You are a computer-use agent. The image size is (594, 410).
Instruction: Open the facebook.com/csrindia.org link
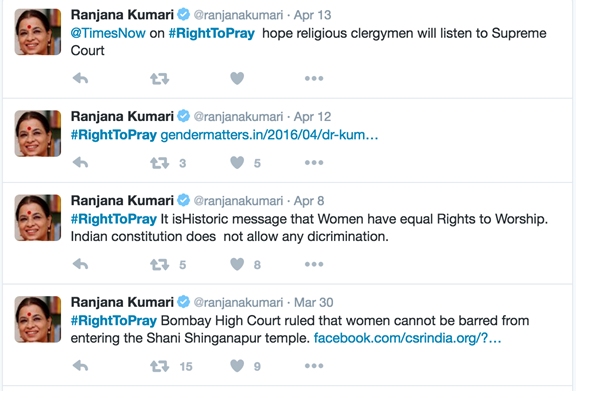(x=408, y=338)
